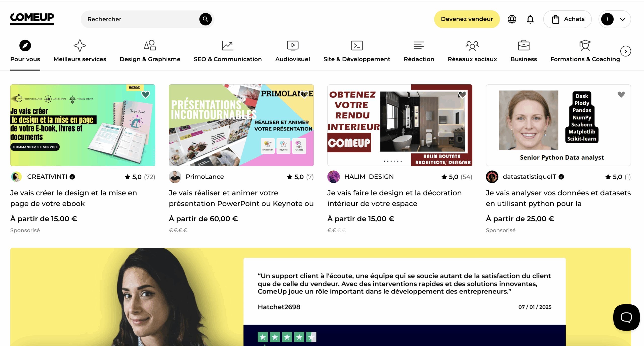Open datastatistiqueIT seller name link

[529, 177]
